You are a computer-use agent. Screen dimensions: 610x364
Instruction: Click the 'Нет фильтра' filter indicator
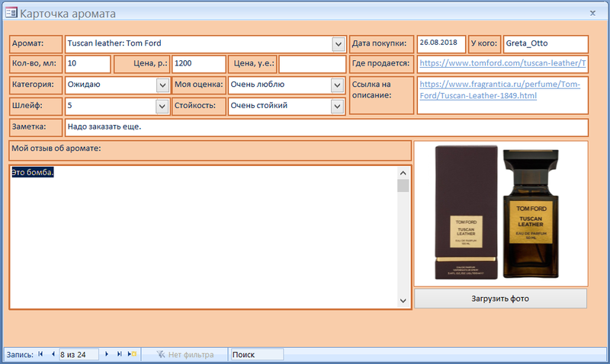[x=185, y=354]
